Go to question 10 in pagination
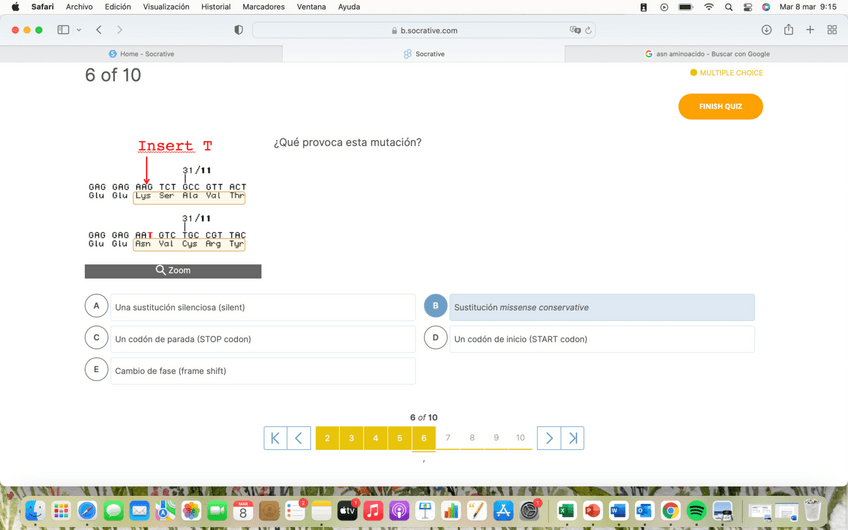 coord(520,438)
